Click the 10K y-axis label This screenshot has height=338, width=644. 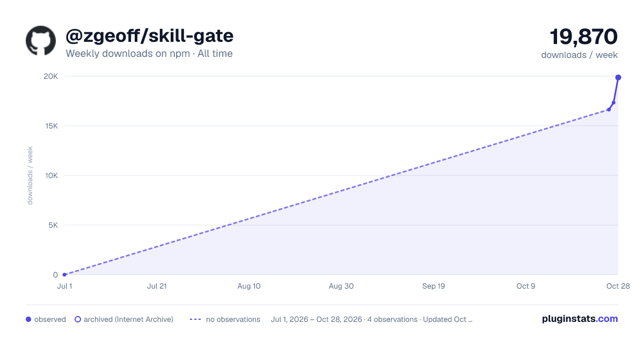[51, 175]
